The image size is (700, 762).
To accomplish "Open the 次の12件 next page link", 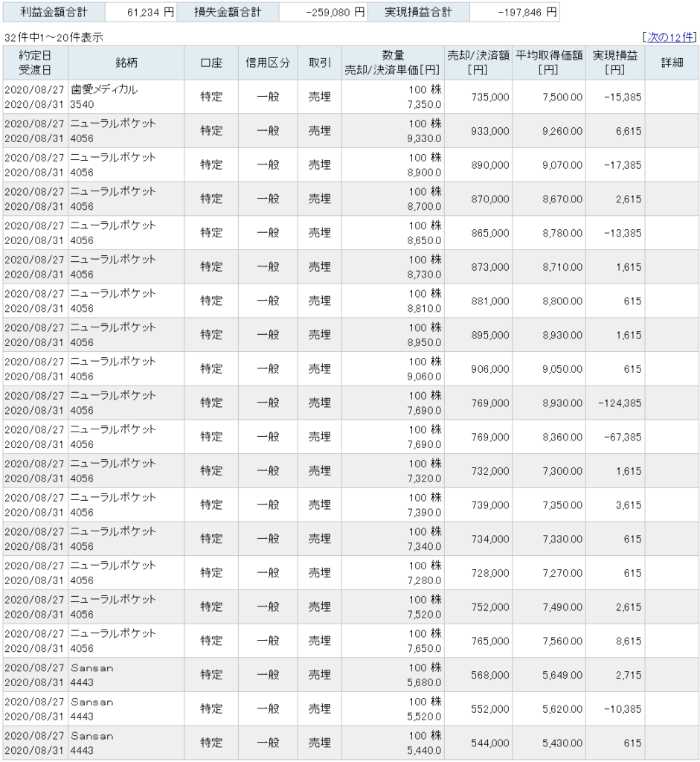I will (x=670, y=37).
